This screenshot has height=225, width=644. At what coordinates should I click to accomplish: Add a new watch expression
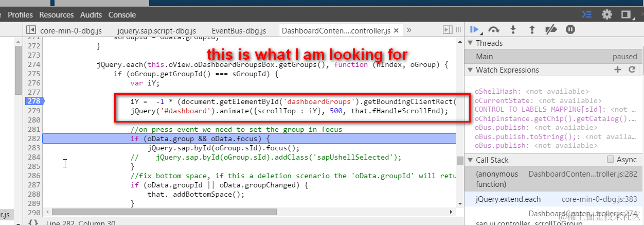[x=618, y=70]
